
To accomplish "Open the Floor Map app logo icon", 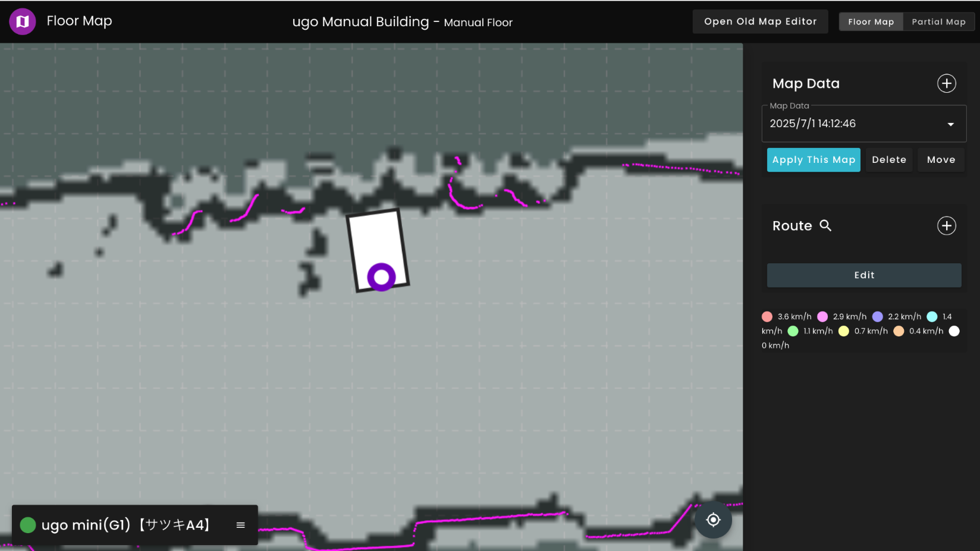I will pos(22,21).
